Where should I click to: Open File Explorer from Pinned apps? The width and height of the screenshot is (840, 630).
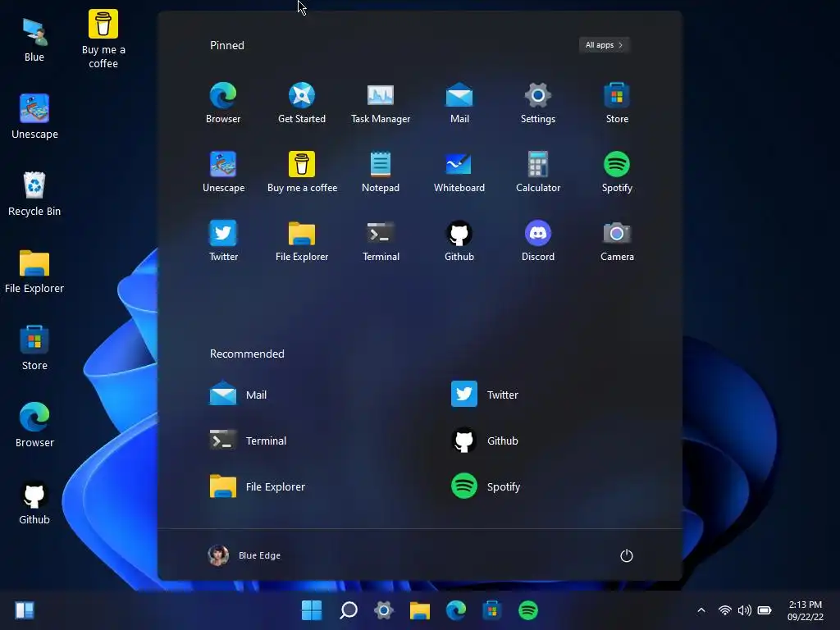pos(302,241)
